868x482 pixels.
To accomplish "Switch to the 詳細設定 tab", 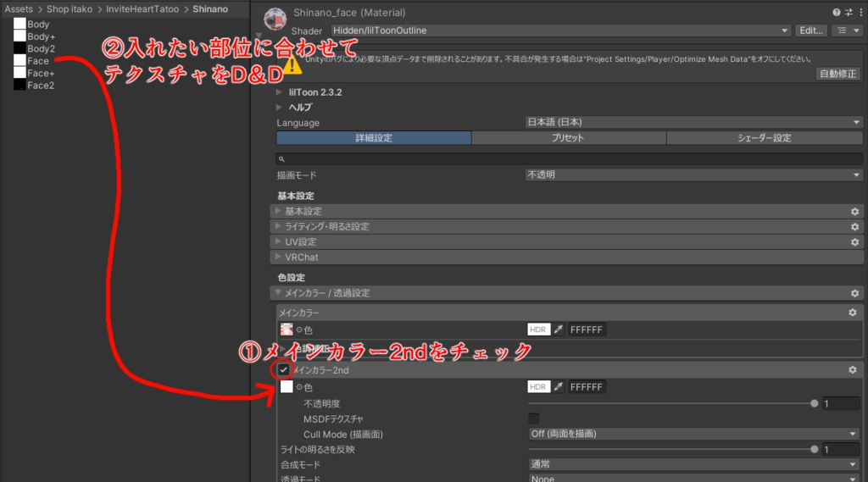I will [x=374, y=138].
